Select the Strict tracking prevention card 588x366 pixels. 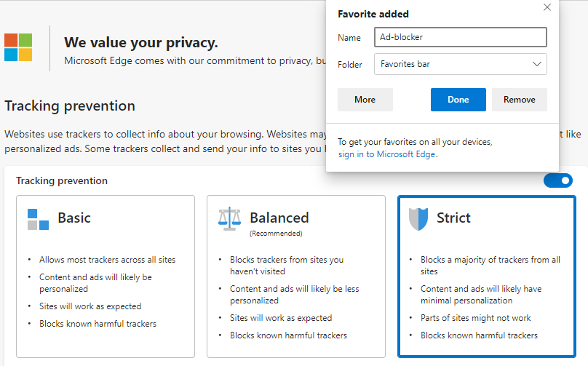tap(486, 276)
